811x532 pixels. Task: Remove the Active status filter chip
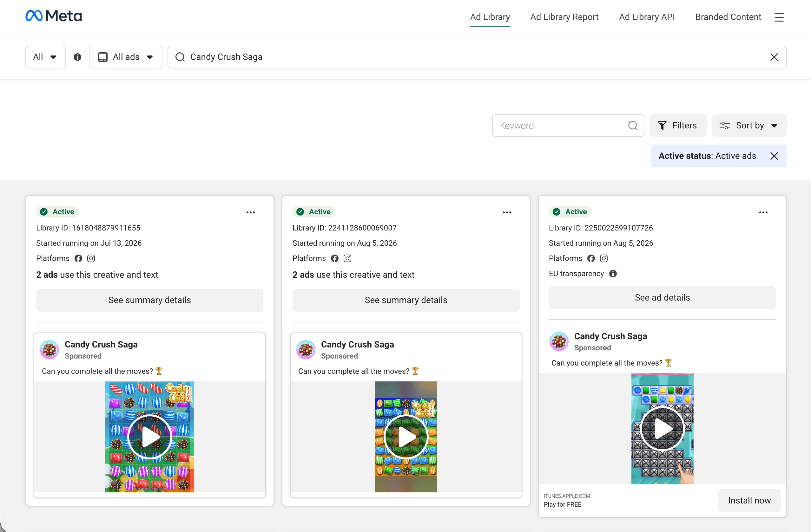coord(774,156)
